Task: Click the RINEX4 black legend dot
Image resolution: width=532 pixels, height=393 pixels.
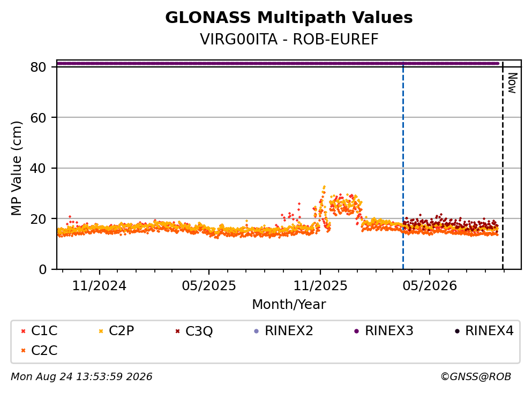Action: (x=457, y=331)
